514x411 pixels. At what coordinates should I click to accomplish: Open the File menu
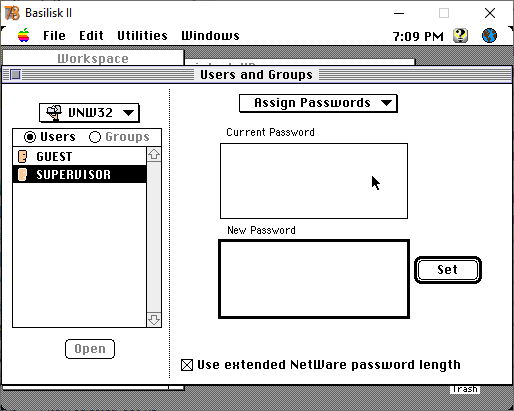pos(54,36)
